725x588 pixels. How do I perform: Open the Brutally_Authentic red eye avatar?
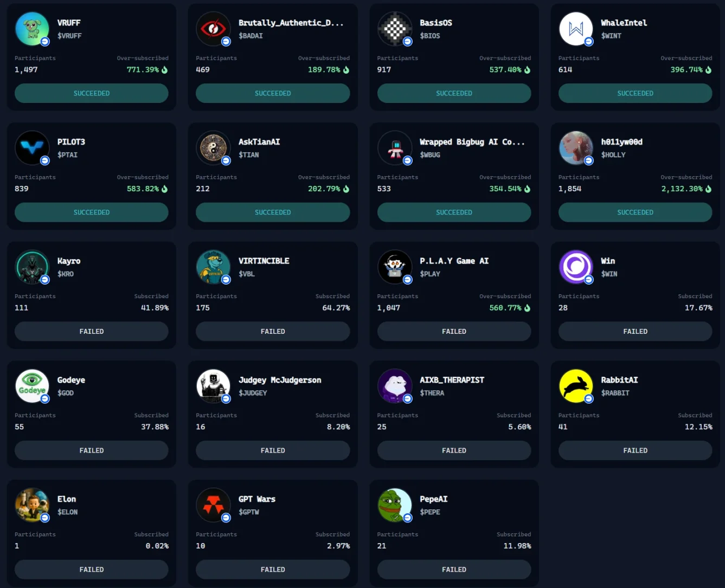(x=213, y=29)
